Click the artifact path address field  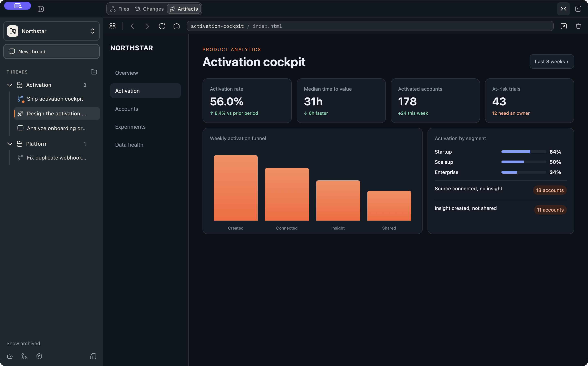point(370,26)
